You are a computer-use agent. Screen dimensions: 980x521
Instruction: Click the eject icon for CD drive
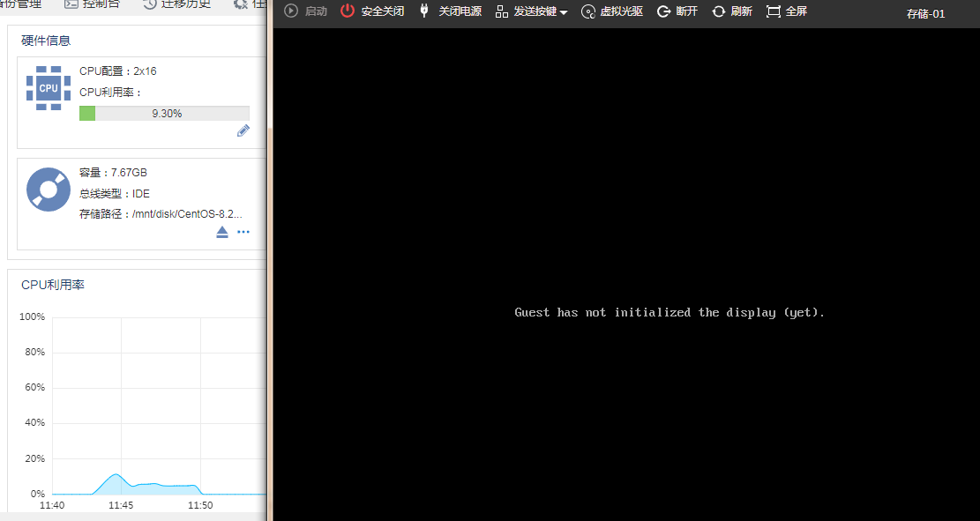(222, 232)
